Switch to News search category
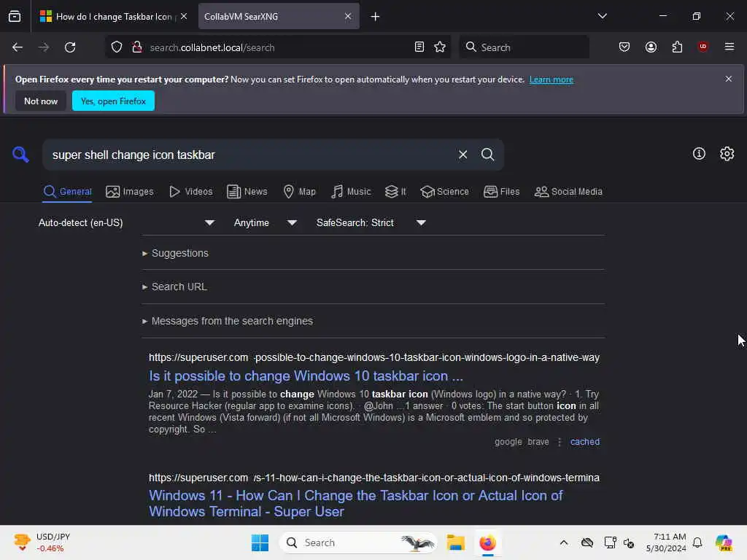Screen dimensions: 747x560 (x=247, y=192)
